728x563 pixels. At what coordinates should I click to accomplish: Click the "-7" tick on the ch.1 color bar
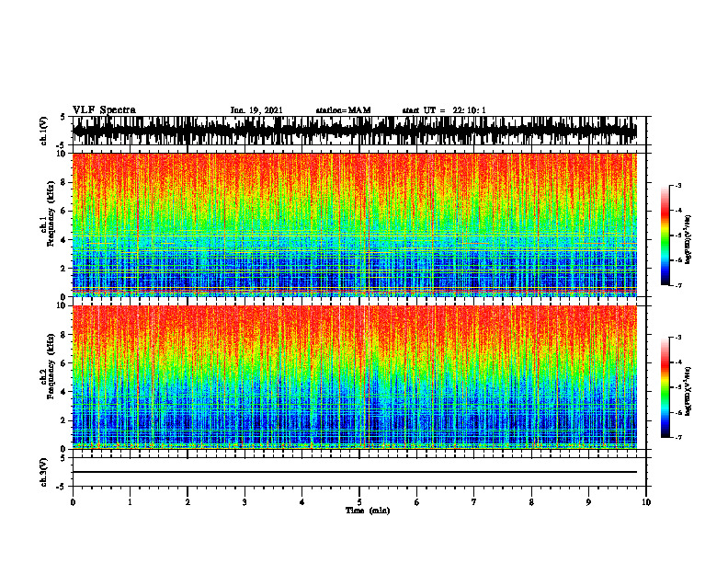coord(678,285)
